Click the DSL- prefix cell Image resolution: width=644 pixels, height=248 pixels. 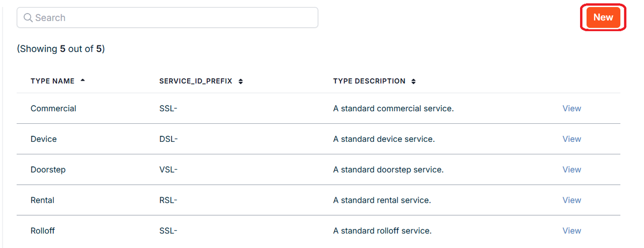[x=169, y=139]
